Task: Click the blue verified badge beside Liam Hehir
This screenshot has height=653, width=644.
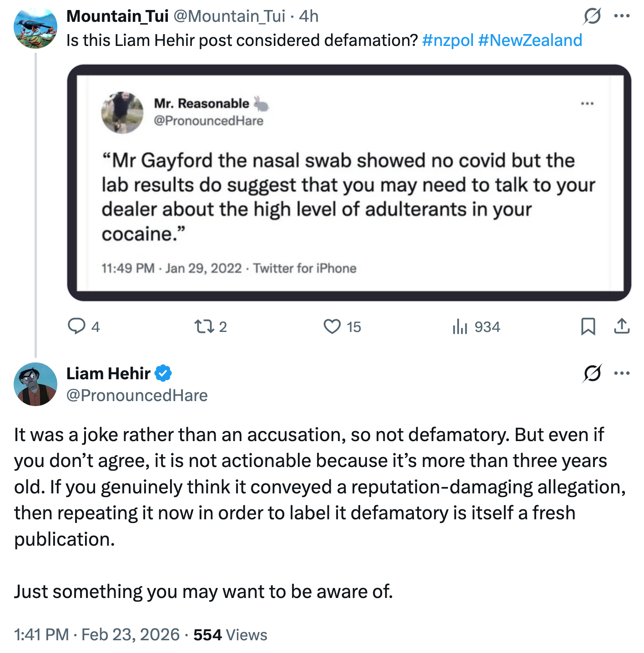Action: [x=163, y=373]
